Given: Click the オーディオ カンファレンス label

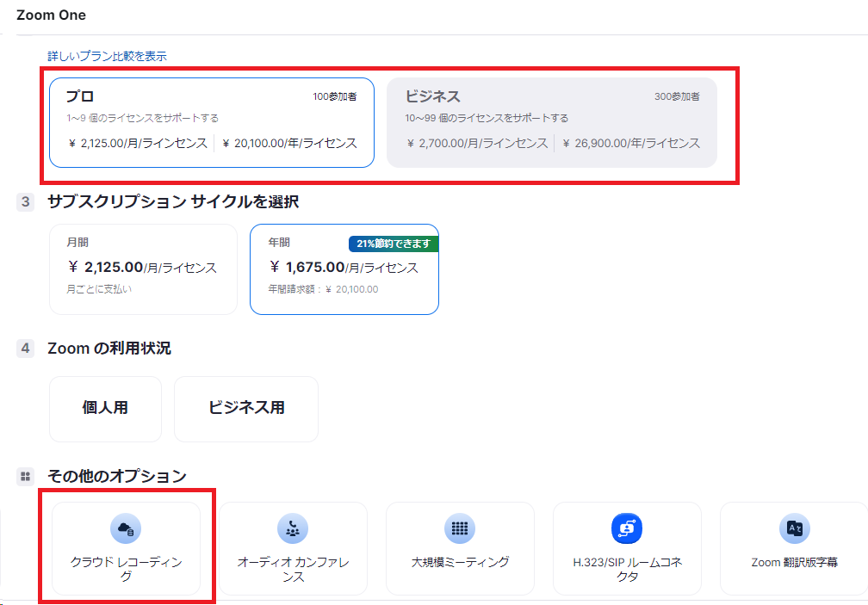Looking at the screenshot, I should (294, 569).
